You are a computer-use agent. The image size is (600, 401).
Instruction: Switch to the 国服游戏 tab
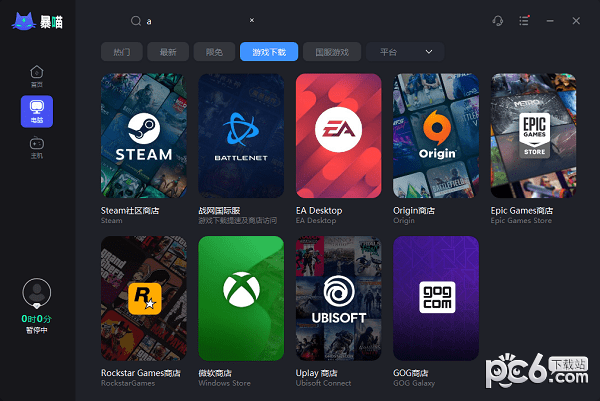pos(332,52)
